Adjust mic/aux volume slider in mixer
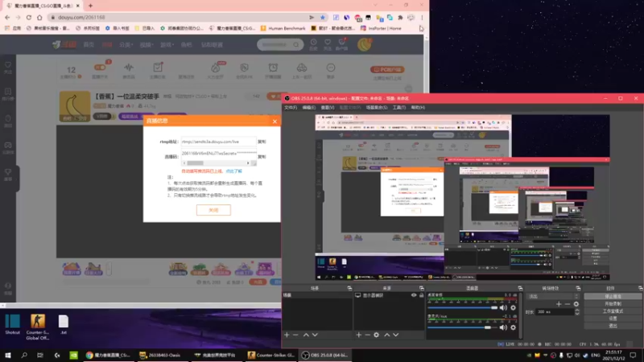Viewport: 644px width, 362px height. point(462,327)
